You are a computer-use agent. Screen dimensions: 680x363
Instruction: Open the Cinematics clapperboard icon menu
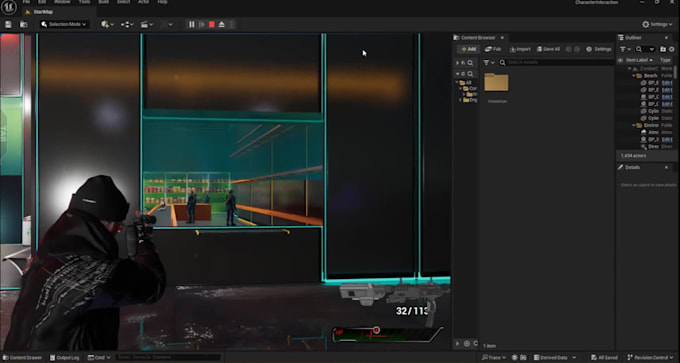coord(147,25)
